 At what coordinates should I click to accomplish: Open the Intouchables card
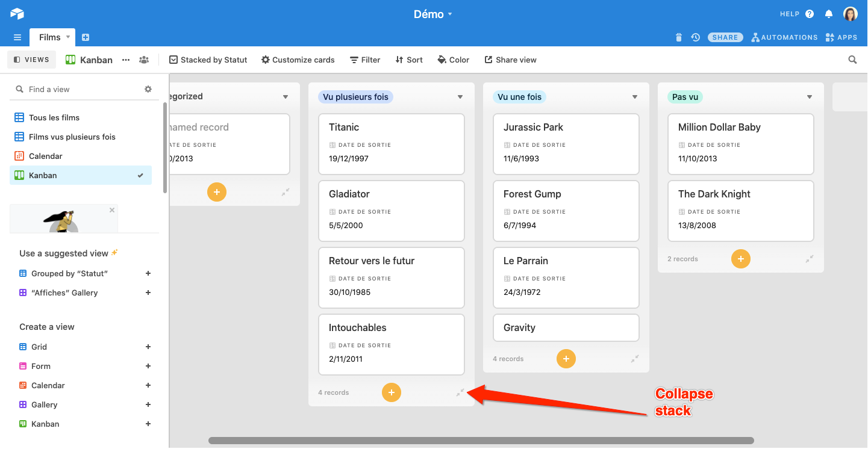(x=392, y=345)
